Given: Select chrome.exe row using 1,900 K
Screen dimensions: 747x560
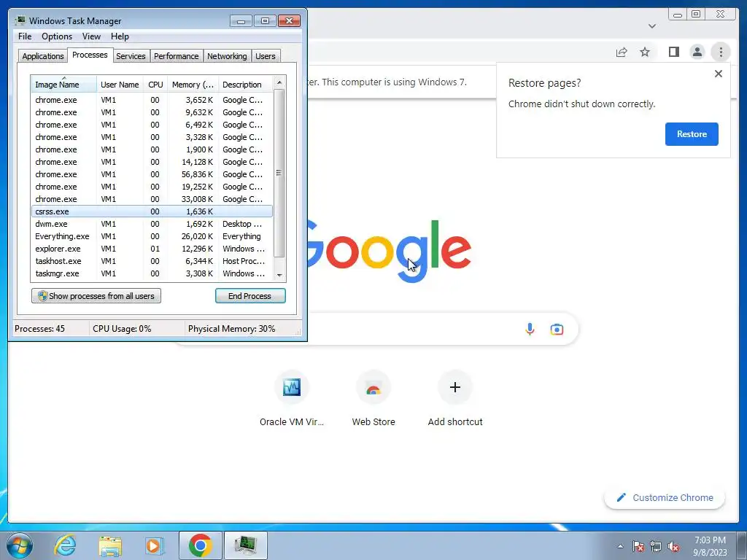Looking at the screenshot, I should [x=152, y=149].
